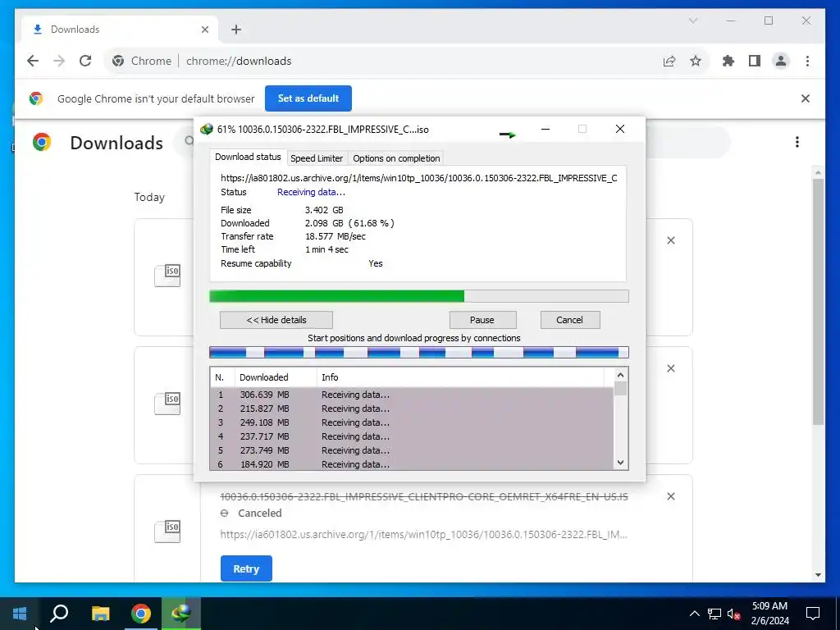840x630 pixels.
Task: Open Windows Start menu
Action: 20,614
